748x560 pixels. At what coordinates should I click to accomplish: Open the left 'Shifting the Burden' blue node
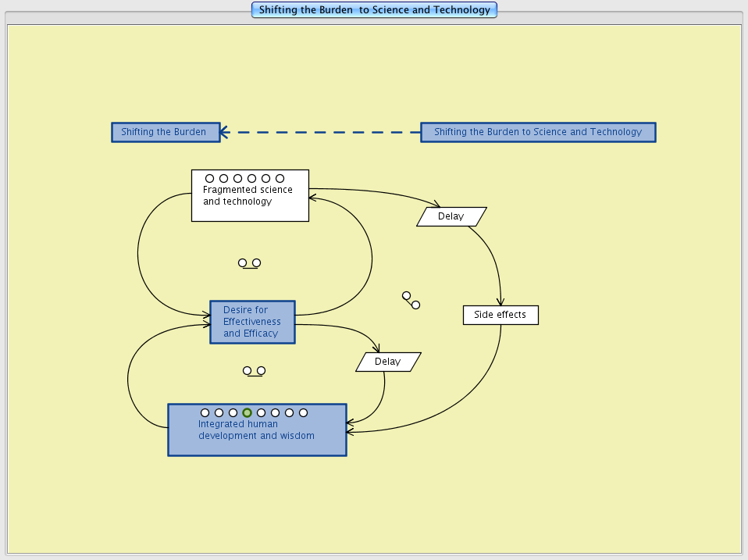(166, 132)
